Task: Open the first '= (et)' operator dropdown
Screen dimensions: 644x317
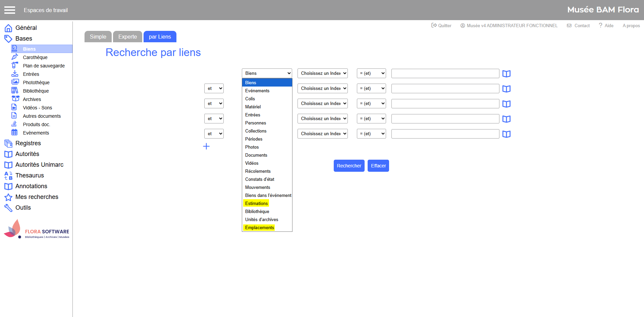Action: point(371,73)
